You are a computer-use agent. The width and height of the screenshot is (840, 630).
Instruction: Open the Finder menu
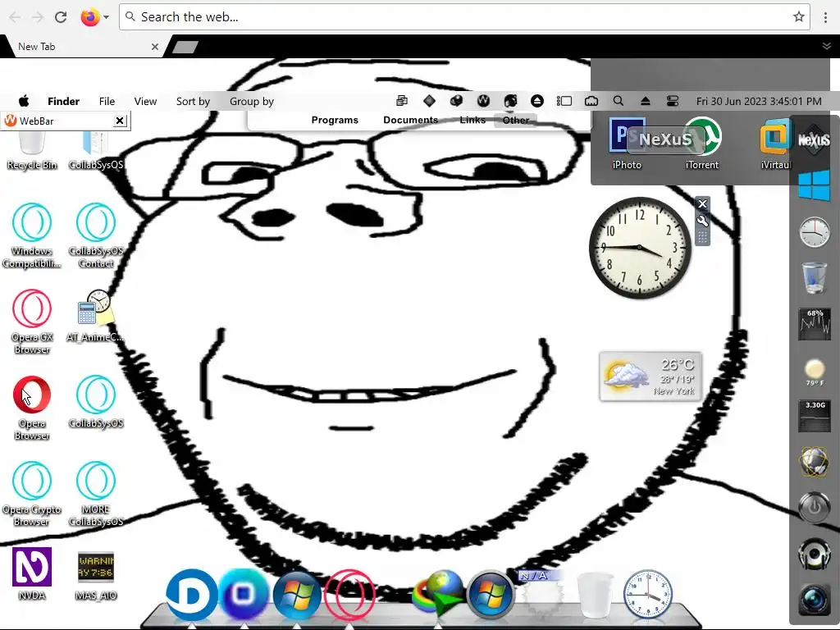(x=63, y=101)
